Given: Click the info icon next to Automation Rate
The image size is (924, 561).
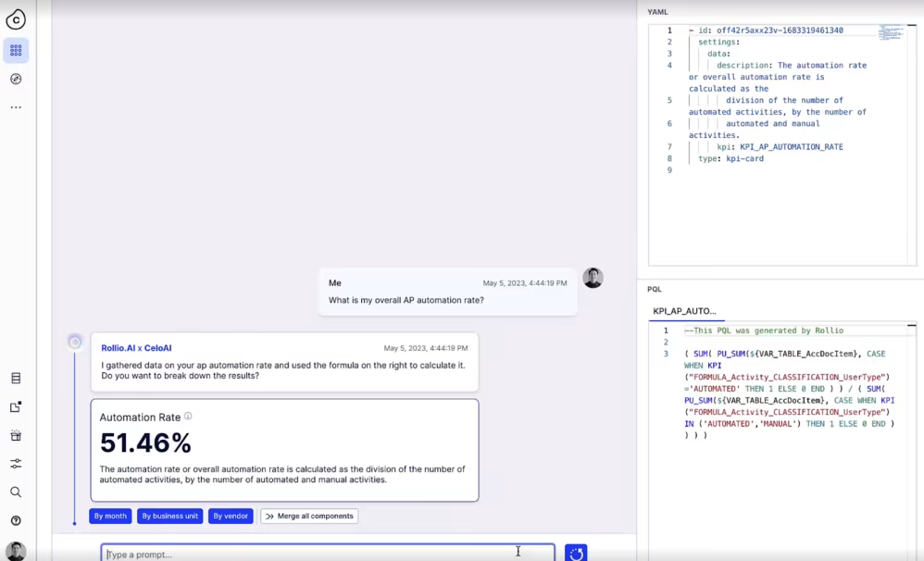Looking at the screenshot, I should 188,416.
